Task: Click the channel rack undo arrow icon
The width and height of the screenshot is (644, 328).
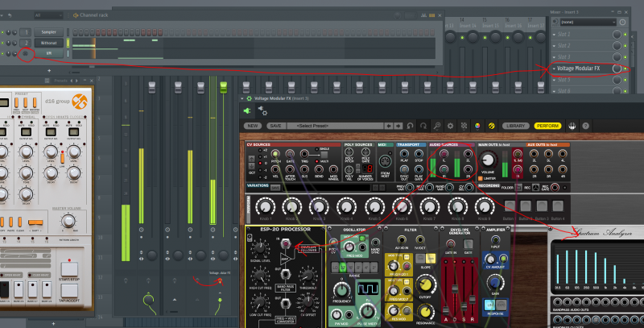Action: (10, 15)
